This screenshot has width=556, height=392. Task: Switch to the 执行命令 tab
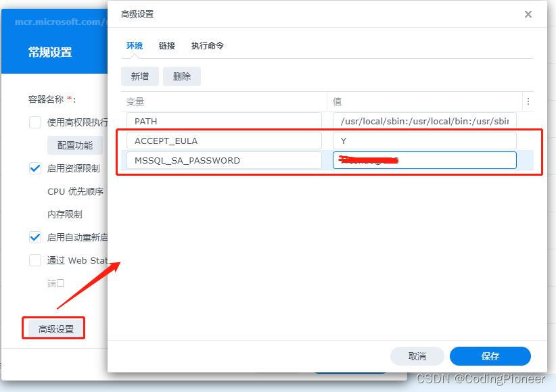pos(207,46)
